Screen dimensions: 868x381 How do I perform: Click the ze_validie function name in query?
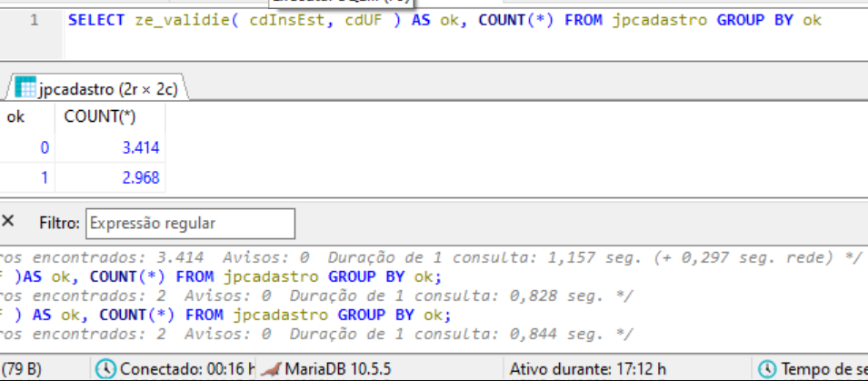[183, 21]
